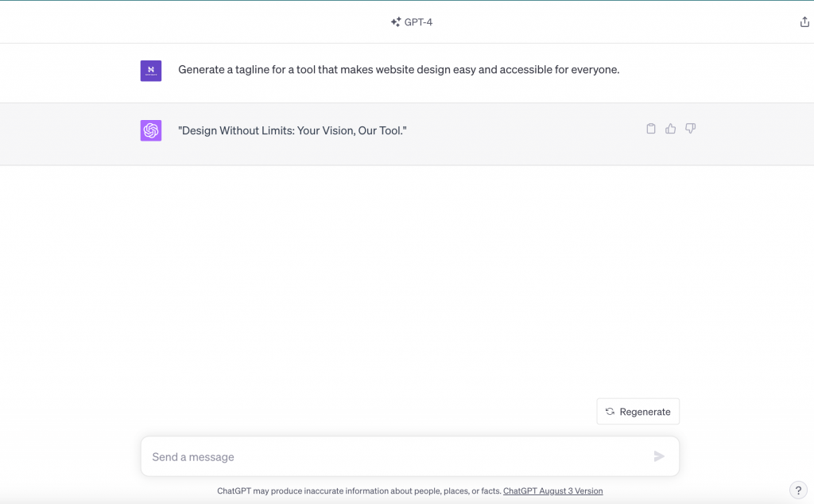Click the purple user avatar icon
Image resolution: width=814 pixels, height=504 pixels.
[x=150, y=70]
